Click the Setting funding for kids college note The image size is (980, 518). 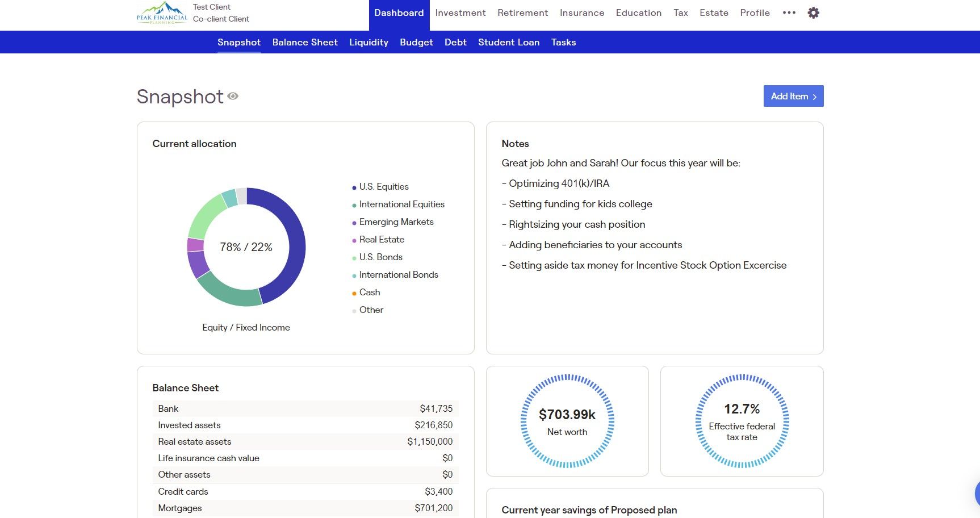[x=577, y=204]
